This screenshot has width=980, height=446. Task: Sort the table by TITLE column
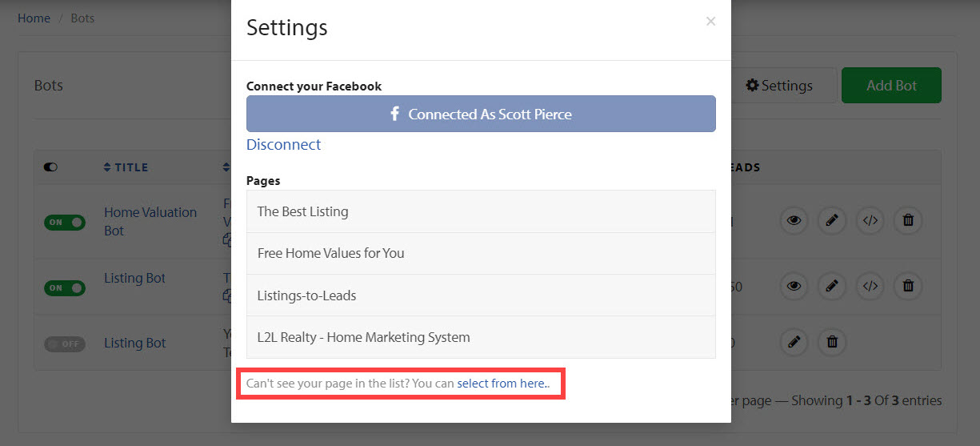click(126, 167)
